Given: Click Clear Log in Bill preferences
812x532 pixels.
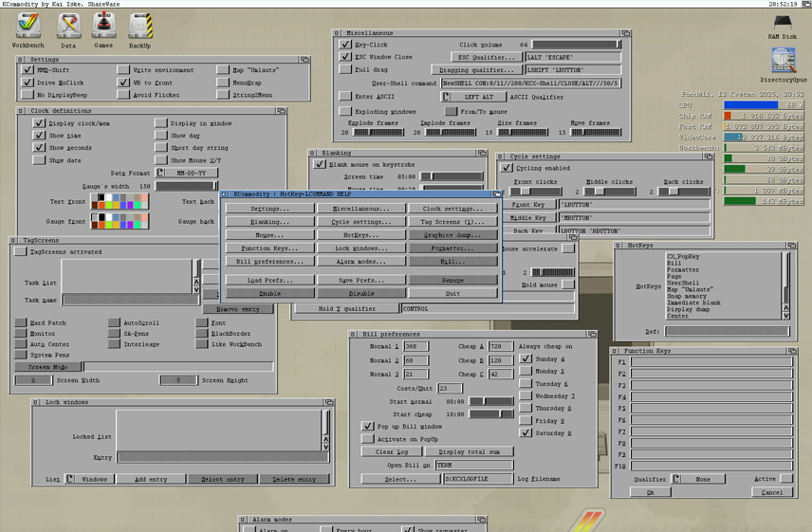Looking at the screenshot, I should pyautogui.click(x=392, y=452).
